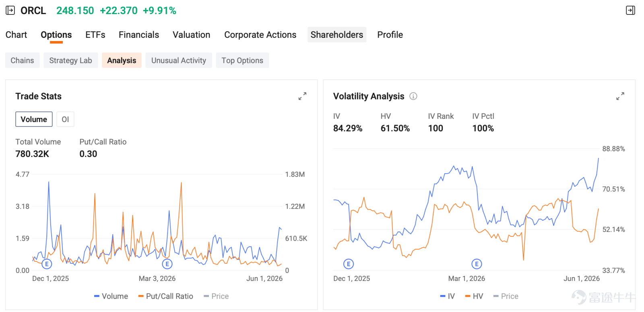This screenshot has width=644, height=312.
Task: Click the +22.370 price change amount
Action: 119,10
